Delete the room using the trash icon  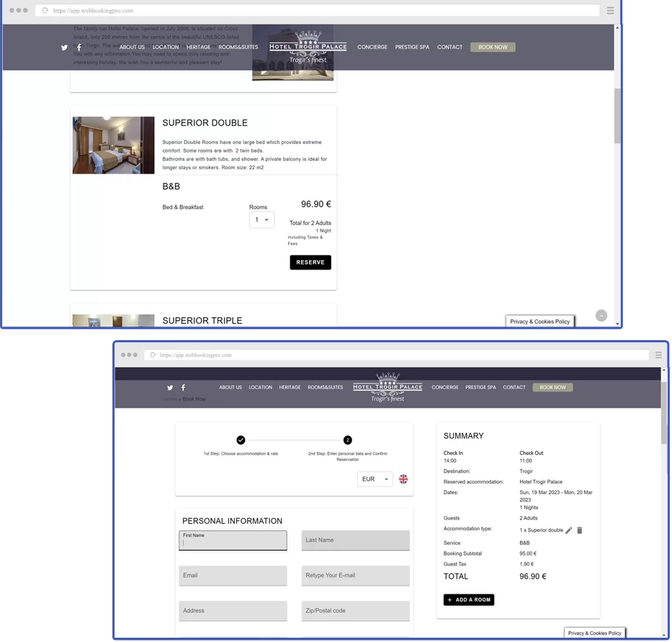(580, 530)
